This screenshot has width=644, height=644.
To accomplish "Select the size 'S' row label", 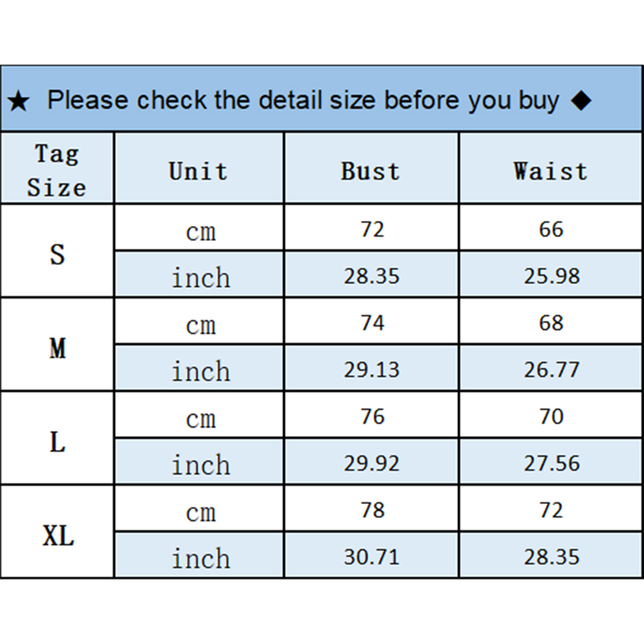I will tap(57, 255).
